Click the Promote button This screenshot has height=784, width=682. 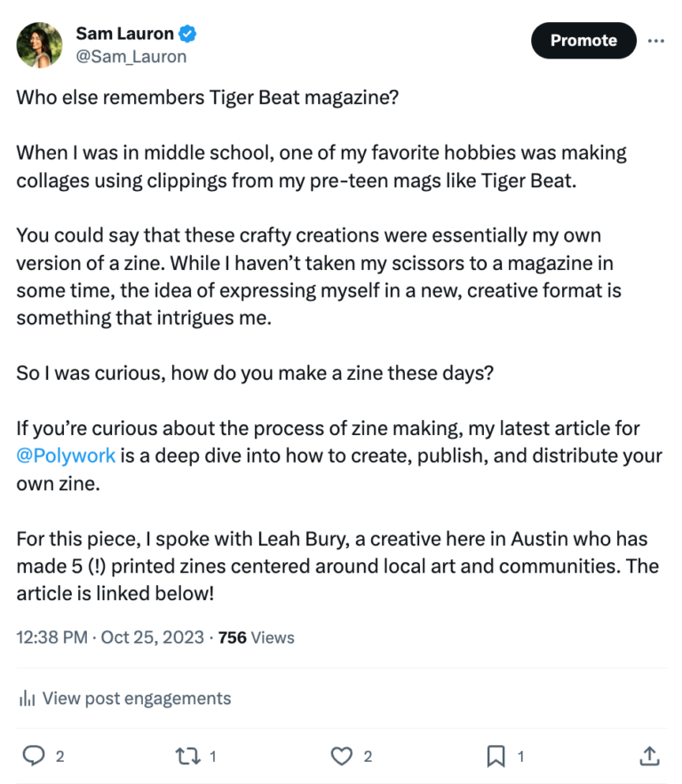583,40
